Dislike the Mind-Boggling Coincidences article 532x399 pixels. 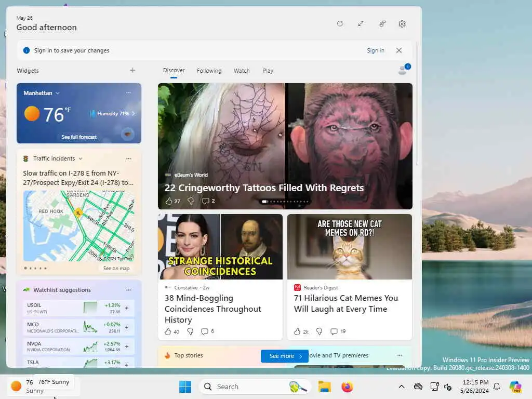click(190, 331)
